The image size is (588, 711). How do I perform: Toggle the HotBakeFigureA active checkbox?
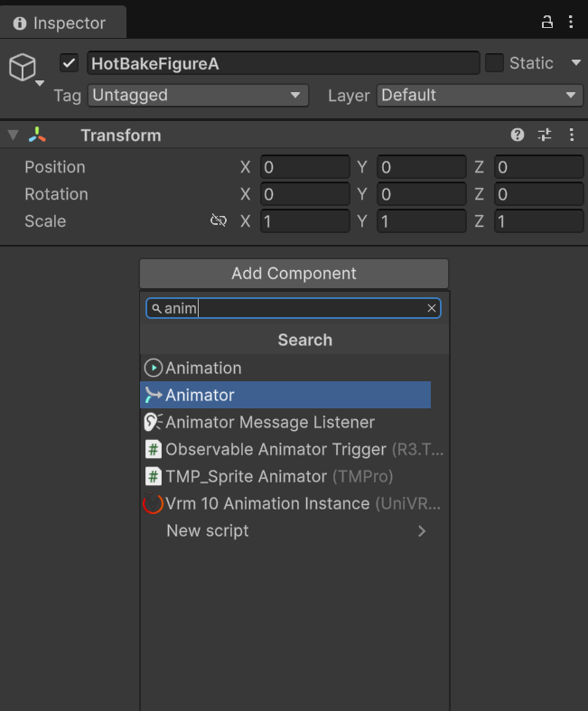pos(69,63)
